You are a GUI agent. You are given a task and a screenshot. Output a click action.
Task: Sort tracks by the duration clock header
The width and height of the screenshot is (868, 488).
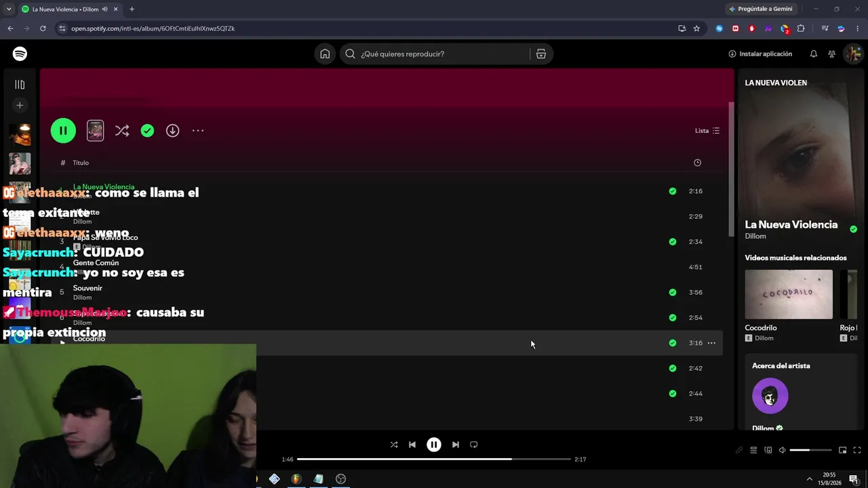pos(697,163)
